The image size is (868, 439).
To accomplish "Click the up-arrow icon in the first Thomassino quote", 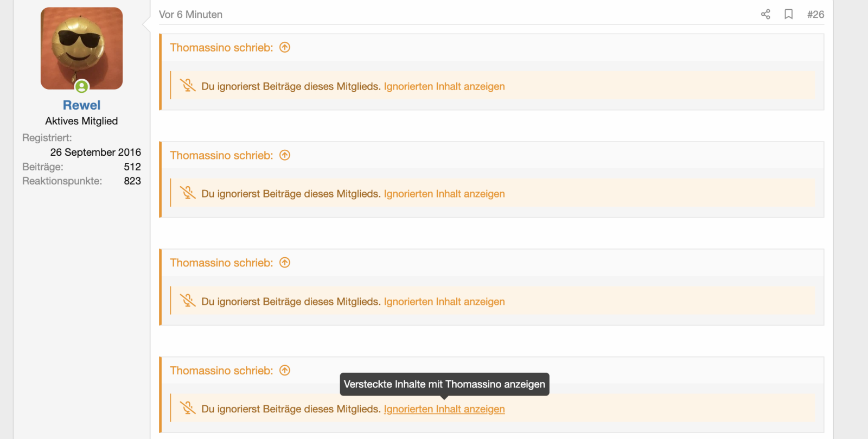I will click(x=285, y=48).
